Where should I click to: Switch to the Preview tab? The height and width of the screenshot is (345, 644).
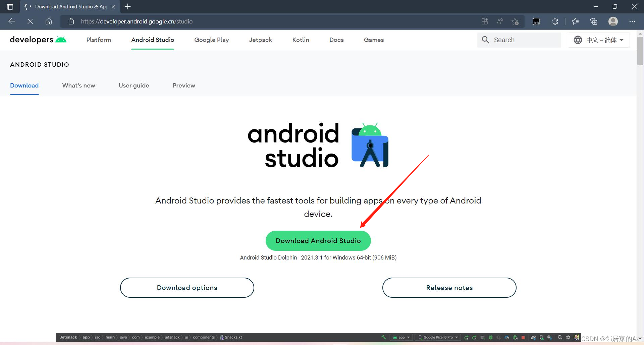pyautogui.click(x=184, y=85)
